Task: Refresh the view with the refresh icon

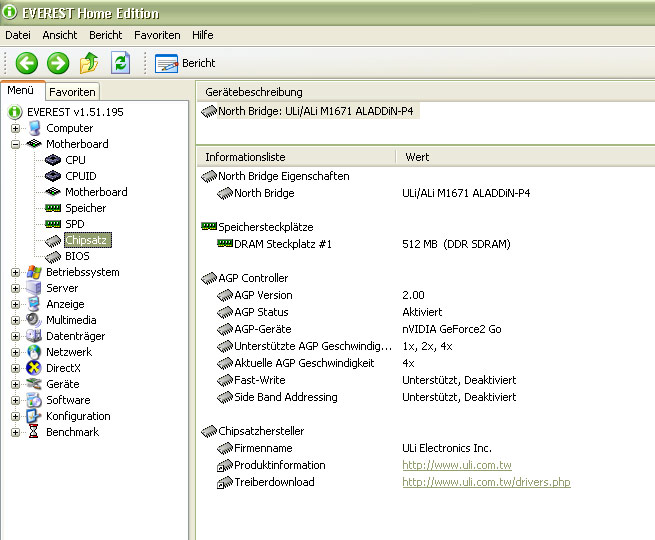Action: [120, 63]
